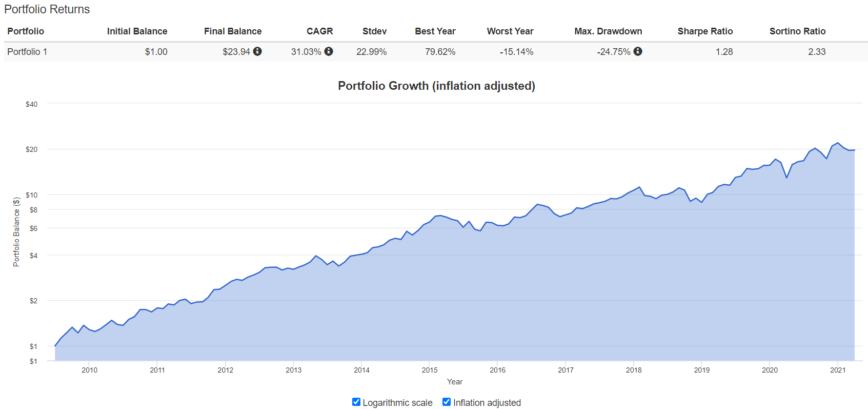The width and height of the screenshot is (868, 409).
Task: Click the Stdev column header
Action: tap(374, 31)
